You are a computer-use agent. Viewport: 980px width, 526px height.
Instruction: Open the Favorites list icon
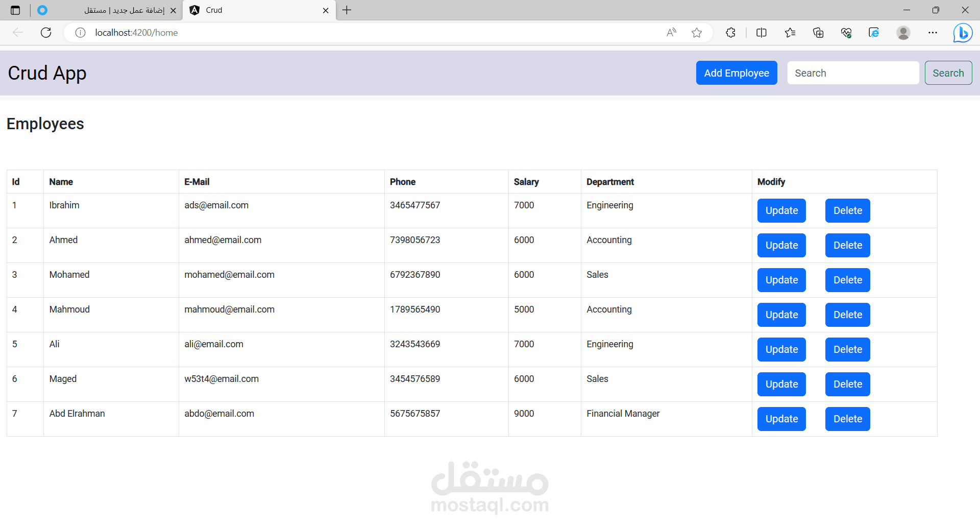tap(790, 33)
